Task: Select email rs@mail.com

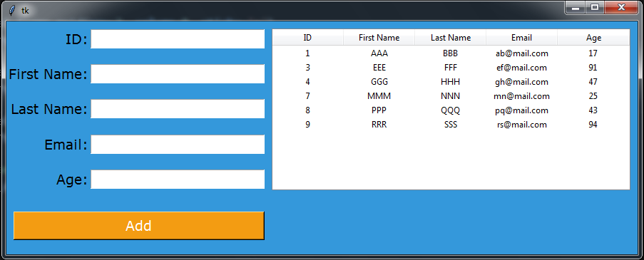Action: 521,125
